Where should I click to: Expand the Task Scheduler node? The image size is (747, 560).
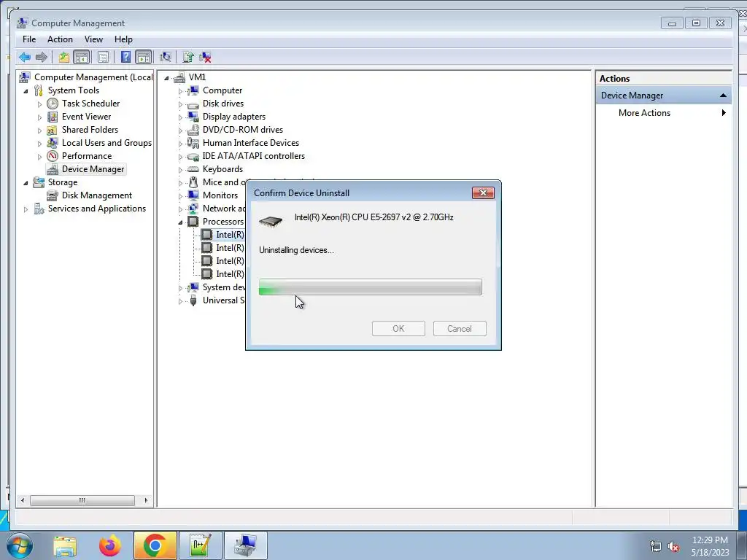39,104
